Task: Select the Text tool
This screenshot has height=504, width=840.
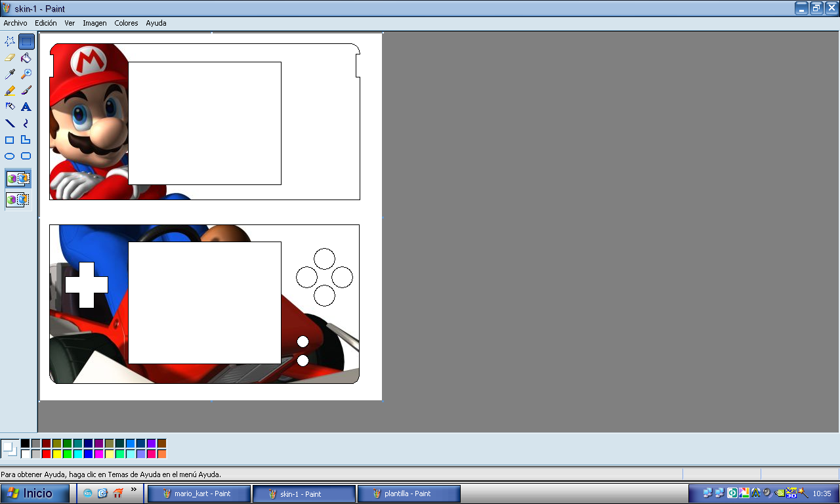Action: [26, 107]
